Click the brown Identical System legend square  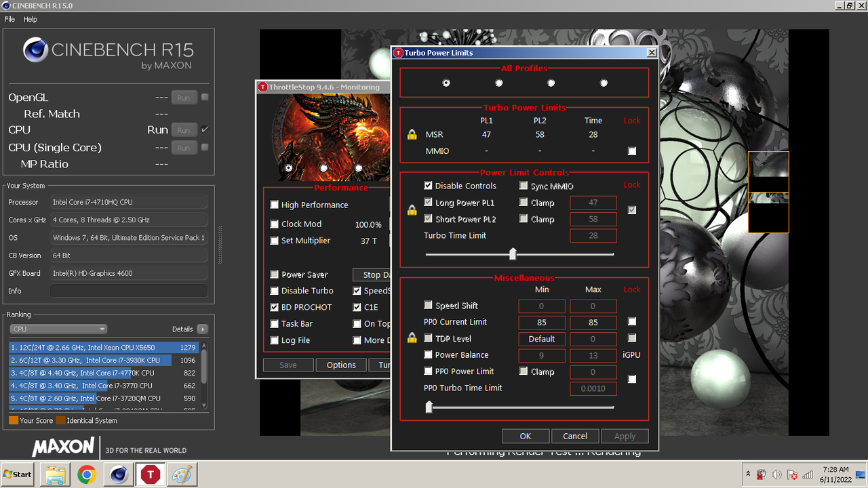pyautogui.click(x=60, y=420)
